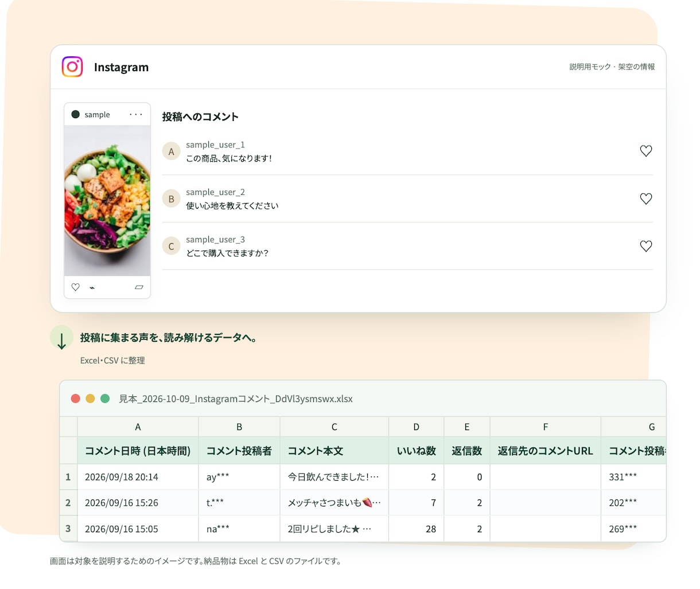Click the A avatar of sample_user_1
The image size is (700, 589).
click(171, 151)
